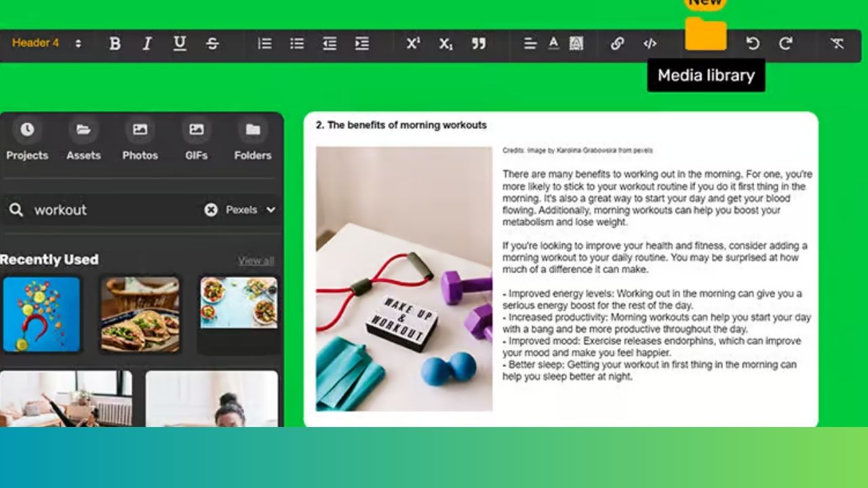Toggle bold formatting
This screenshot has height=488, width=868.
tap(115, 44)
